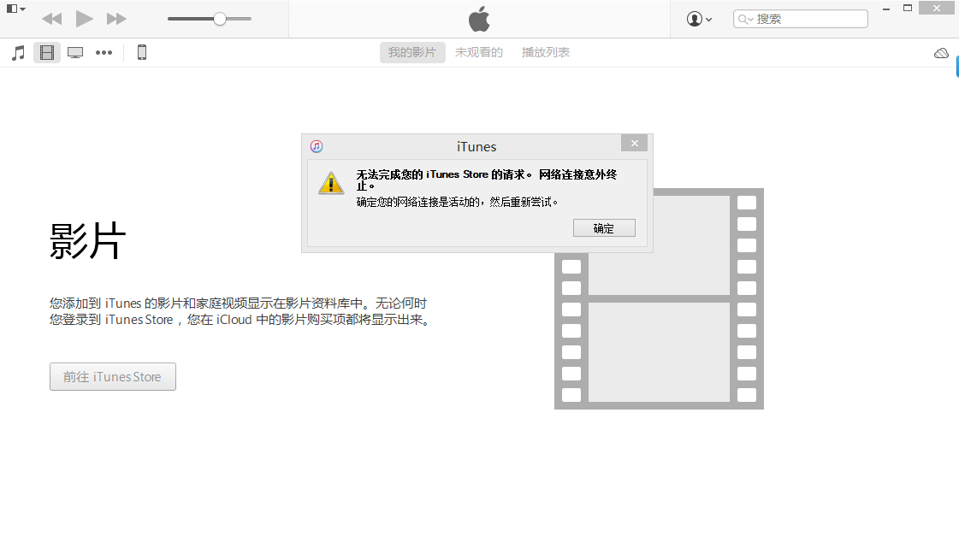
Task: Click the 影片 heading text
Action: click(87, 241)
